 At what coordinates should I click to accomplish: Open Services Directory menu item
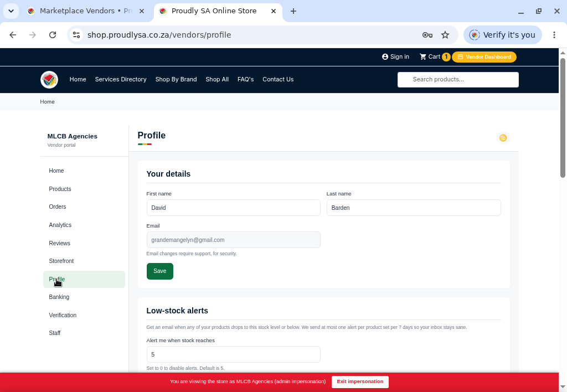(x=121, y=80)
